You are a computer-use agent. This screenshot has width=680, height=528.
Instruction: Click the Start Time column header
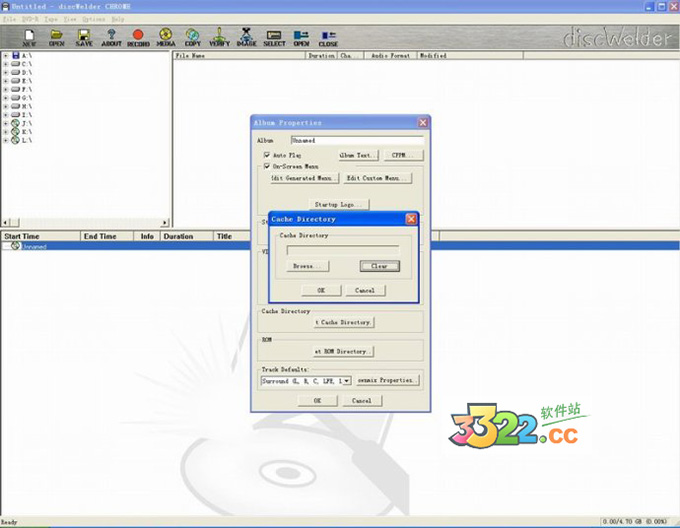click(x=41, y=236)
